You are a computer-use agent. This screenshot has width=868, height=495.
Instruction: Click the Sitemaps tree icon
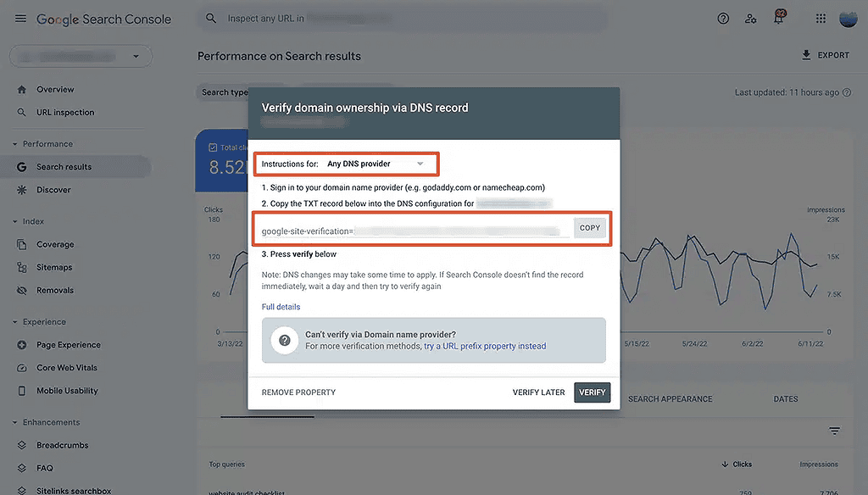pyautogui.click(x=21, y=268)
